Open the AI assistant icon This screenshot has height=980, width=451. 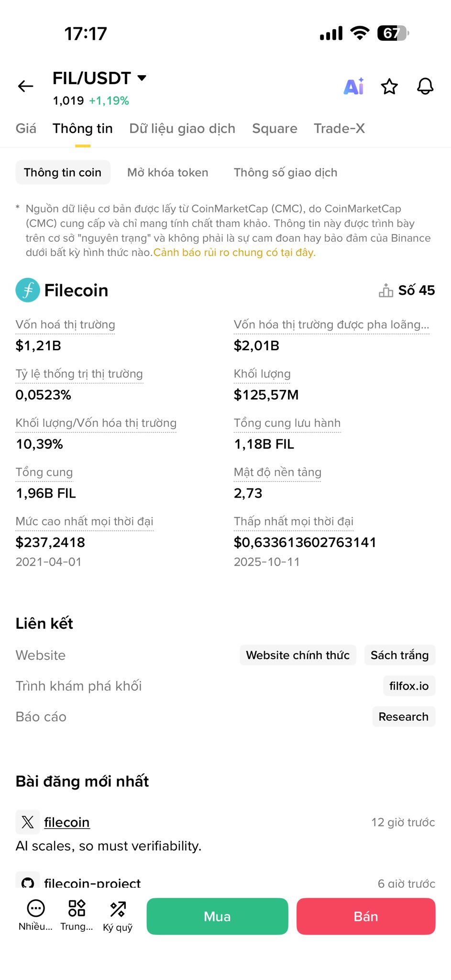coord(354,87)
